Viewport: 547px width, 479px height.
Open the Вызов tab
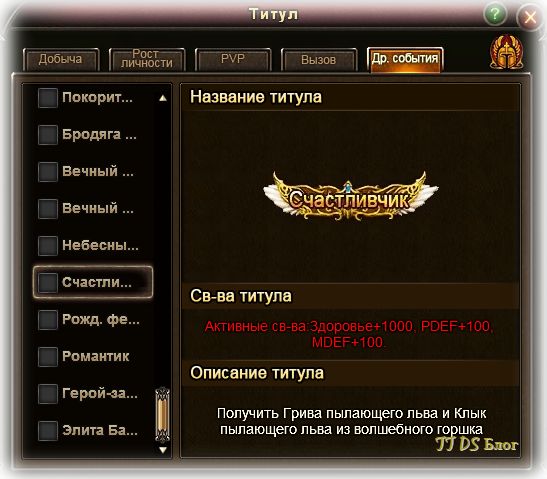pos(319,59)
